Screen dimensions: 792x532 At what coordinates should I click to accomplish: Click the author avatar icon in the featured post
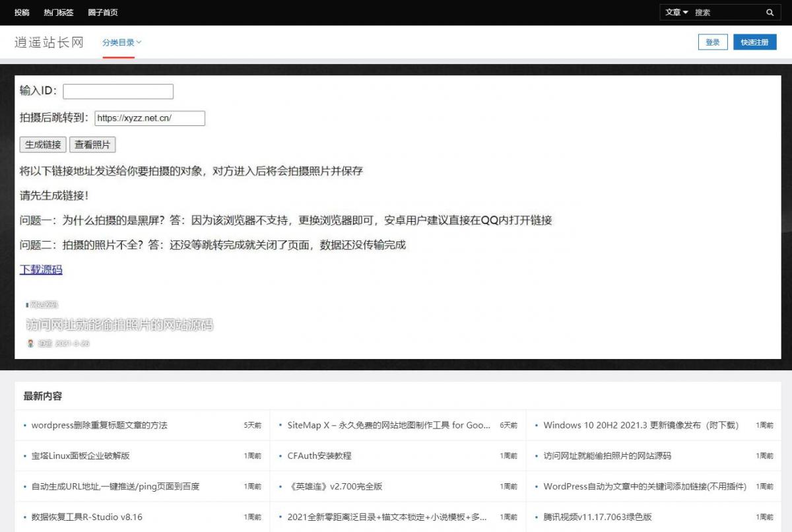(x=30, y=343)
